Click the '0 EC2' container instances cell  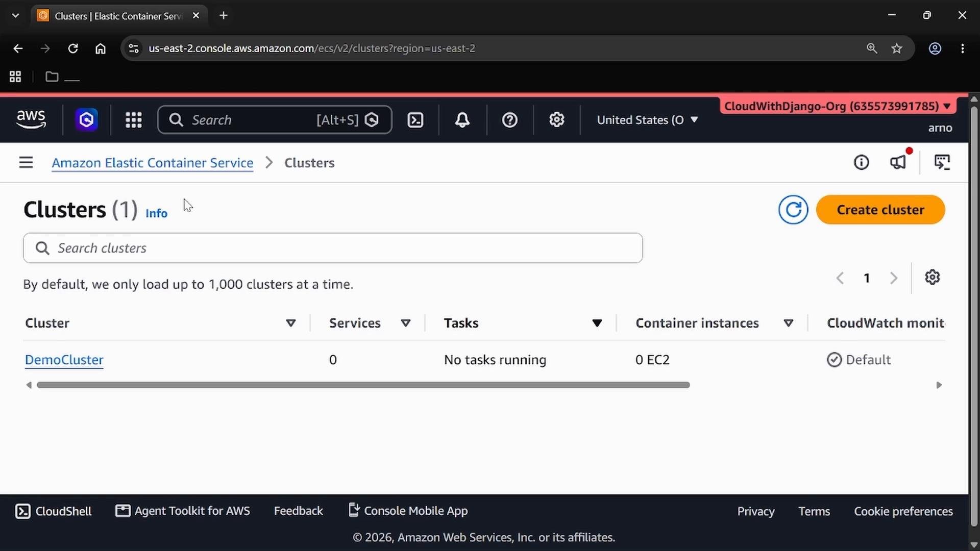[652, 360]
